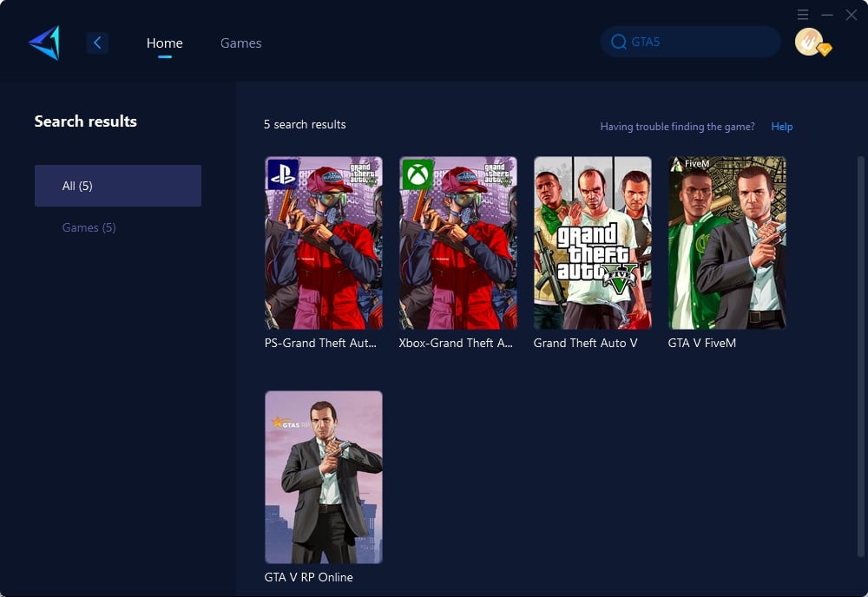Viewport: 868px width, 597px height.
Task: Open the Help link
Action: [782, 127]
